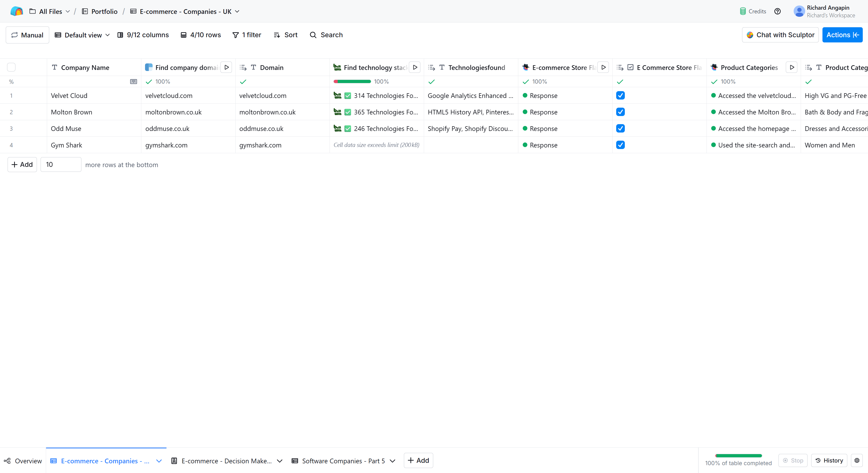Viewport: 868px width, 473px height.
Task: Run the Product Categories column play button
Action: tap(792, 67)
